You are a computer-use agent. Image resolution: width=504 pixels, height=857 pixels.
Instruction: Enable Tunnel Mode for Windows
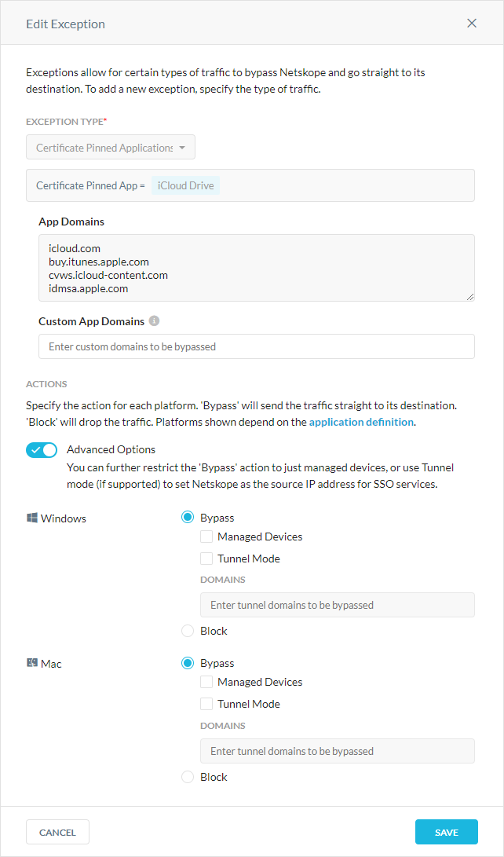click(206, 558)
